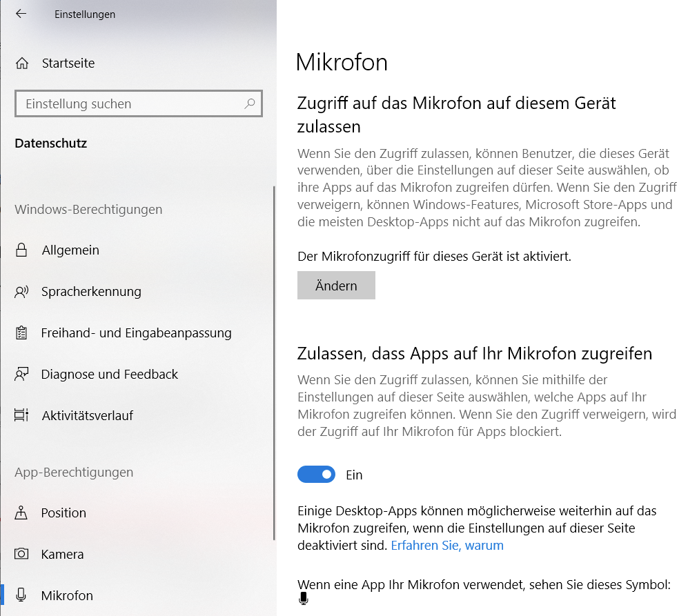The height and width of the screenshot is (616, 688).
Task: Open the Allgemein privacy page
Action: 70,250
